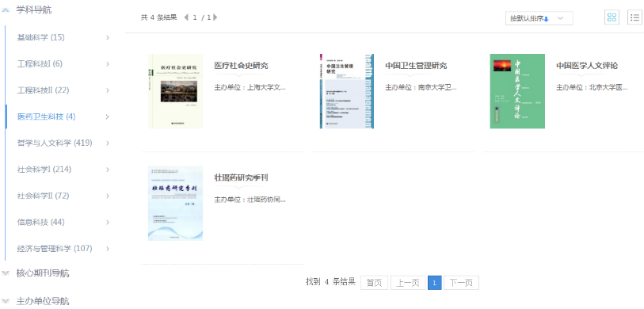Screen dimensions: 644x309
Task: Select 医药卫生科技 (4) category
Action: tap(47, 116)
